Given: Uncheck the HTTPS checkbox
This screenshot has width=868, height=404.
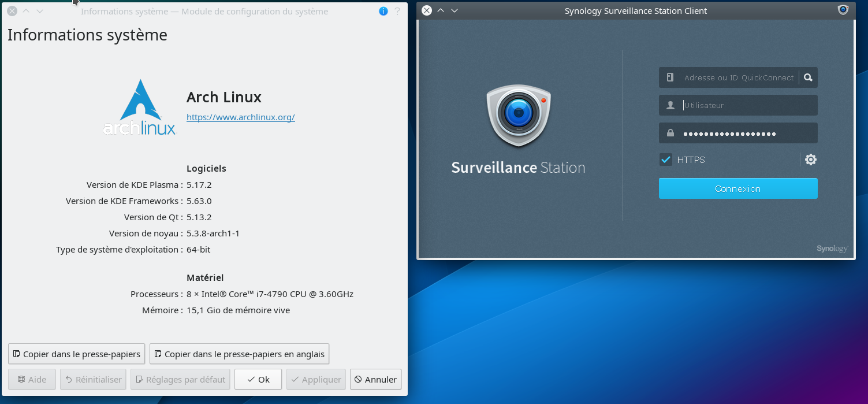Looking at the screenshot, I should coord(666,160).
